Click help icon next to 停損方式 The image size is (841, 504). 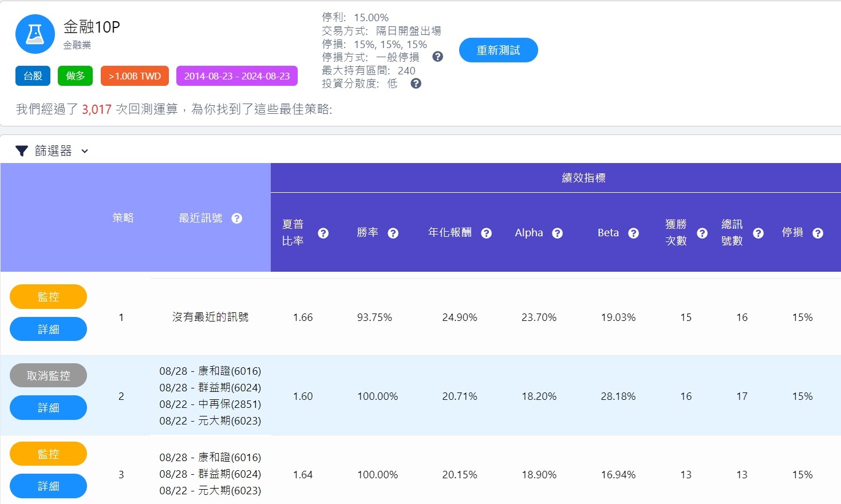437,57
